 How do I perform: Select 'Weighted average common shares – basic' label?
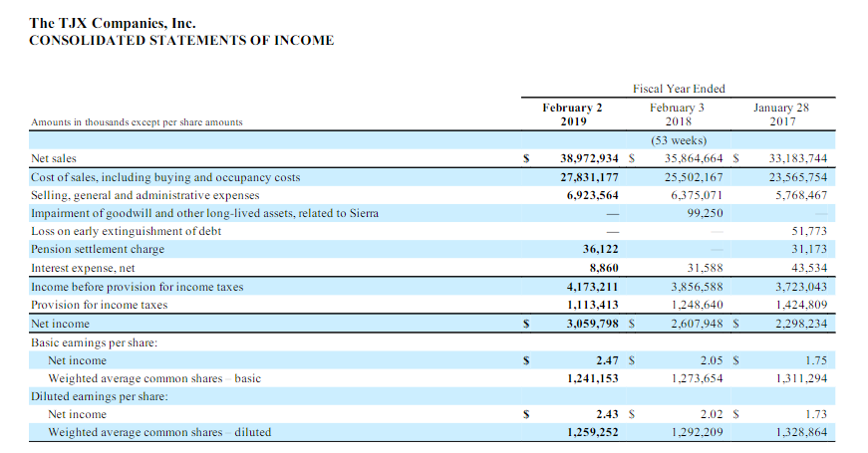click(x=154, y=379)
